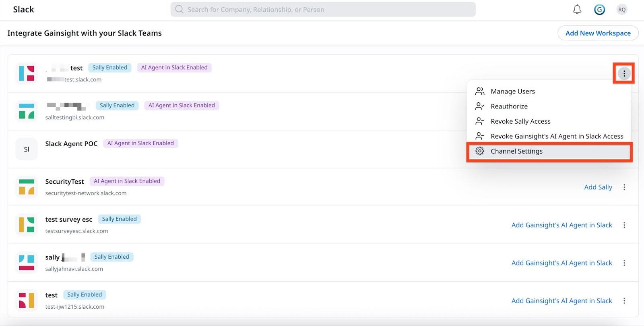Open three-dot menu for SecurityTest workspace

pyautogui.click(x=624, y=187)
